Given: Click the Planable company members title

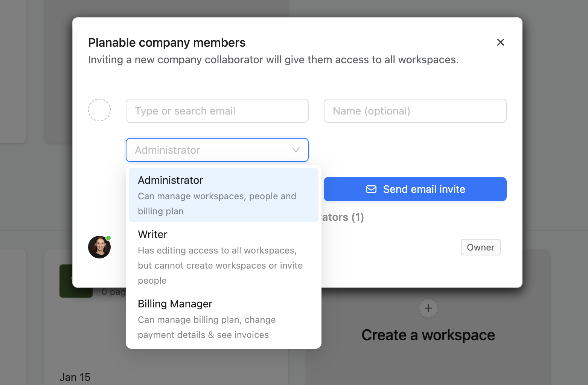Looking at the screenshot, I should coord(167,43).
